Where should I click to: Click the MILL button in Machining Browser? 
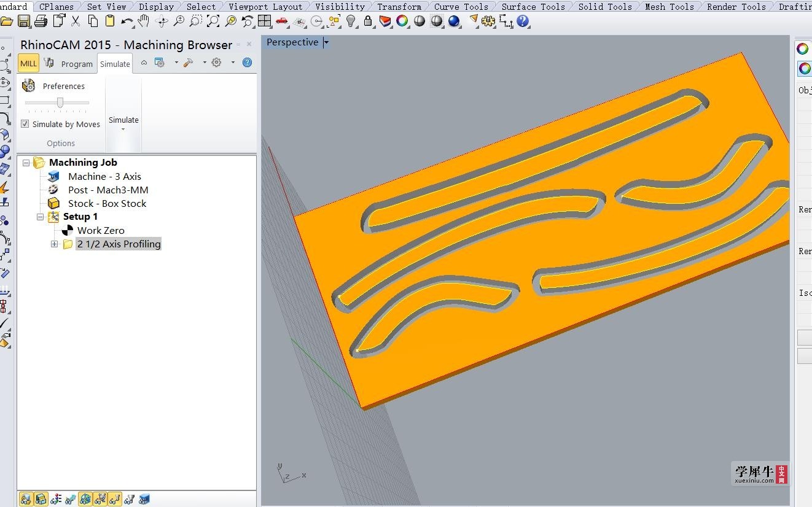[x=28, y=63]
